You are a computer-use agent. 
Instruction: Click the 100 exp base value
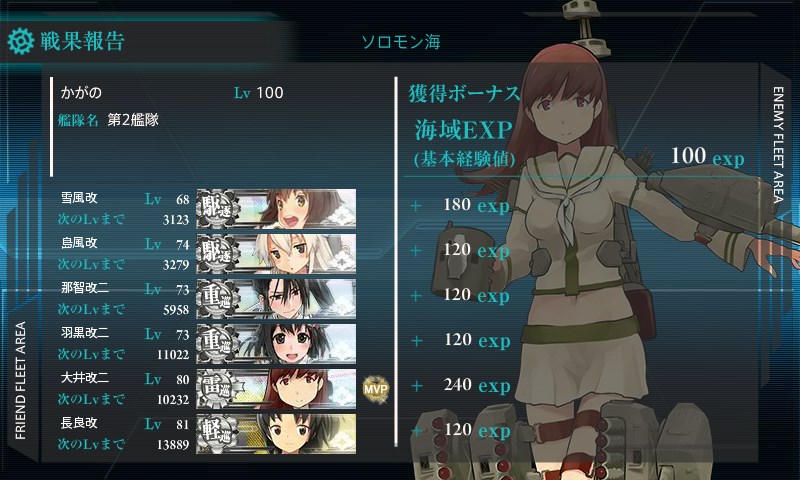coord(708,156)
